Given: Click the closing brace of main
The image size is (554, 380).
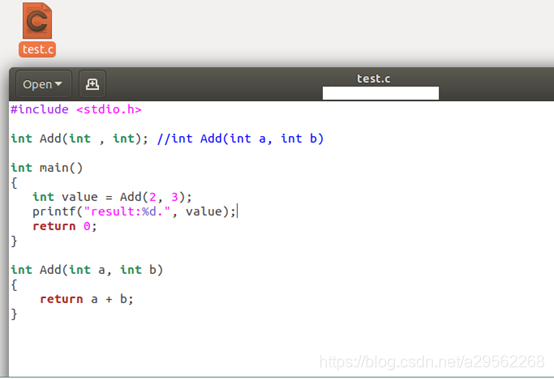Looking at the screenshot, I should pyautogui.click(x=14, y=241).
